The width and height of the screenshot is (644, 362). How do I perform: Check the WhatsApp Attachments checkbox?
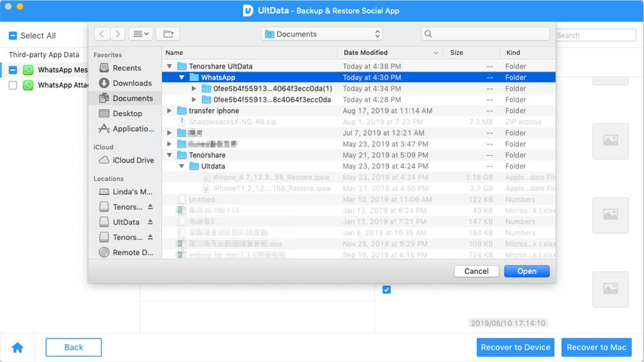click(x=13, y=86)
